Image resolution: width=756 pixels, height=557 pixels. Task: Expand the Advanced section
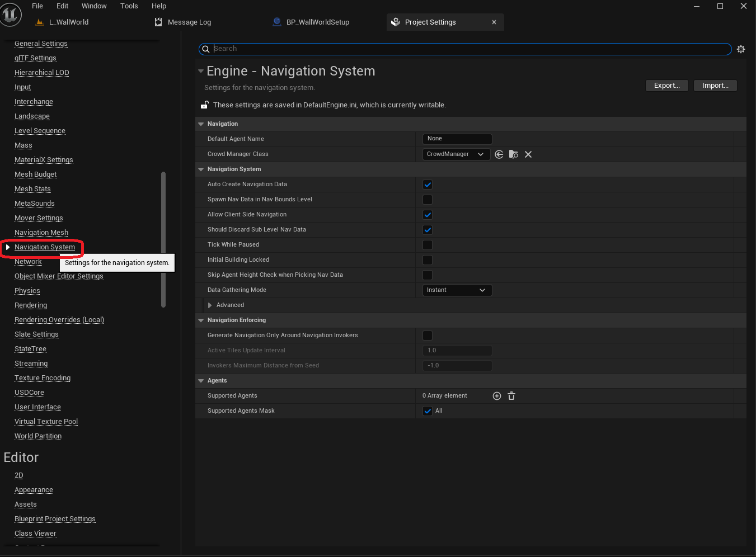click(x=210, y=305)
